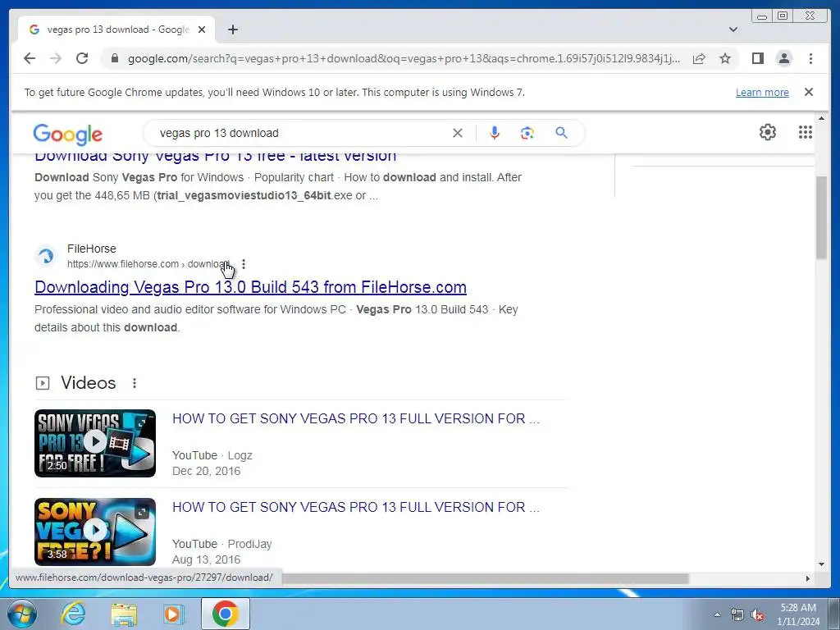This screenshot has height=630, width=840.
Task: Open Chrome side panel
Action: [x=757, y=58]
